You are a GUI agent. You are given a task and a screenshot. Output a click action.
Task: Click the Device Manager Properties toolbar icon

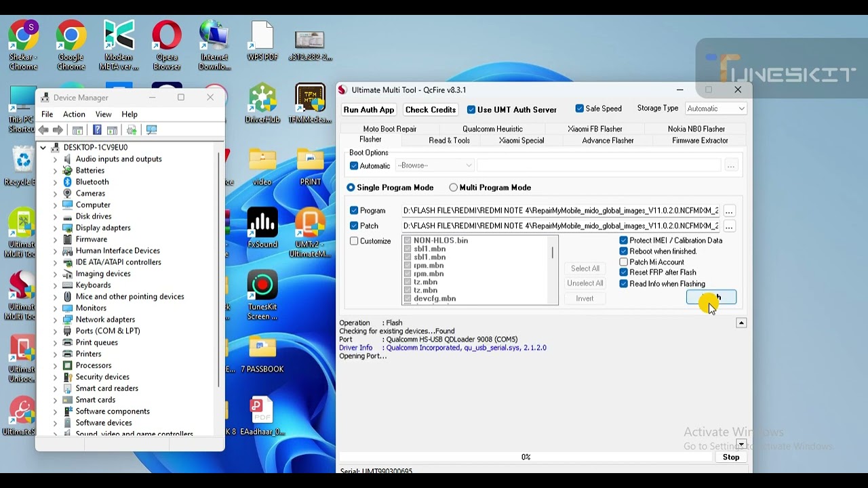[97, 129]
